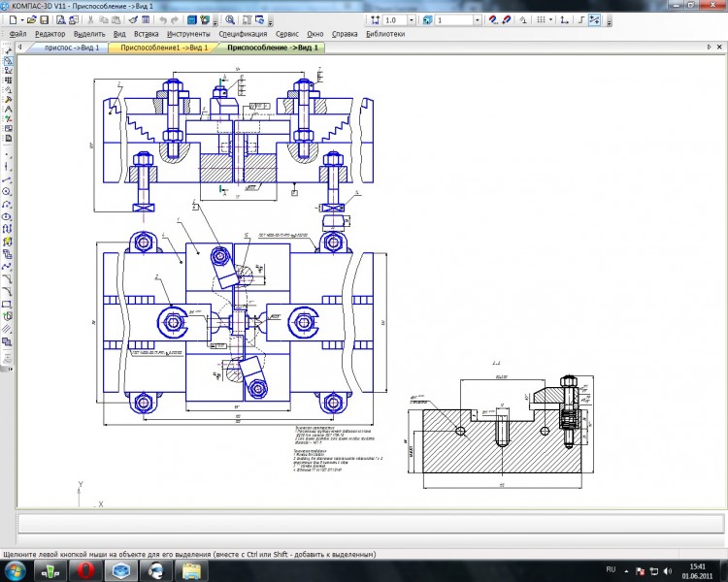The width and height of the screenshot is (728, 582).
Task: Open the scale value 1.0 dropdown
Action: tap(412, 20)
